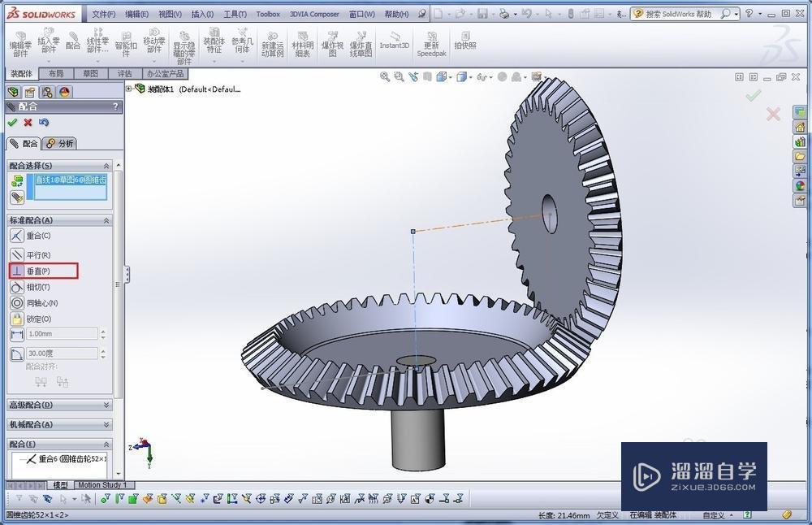Click the 爆炸视图 (Exploded View) icon
Screen dimensions: 812x525
(x=332, y=45)
